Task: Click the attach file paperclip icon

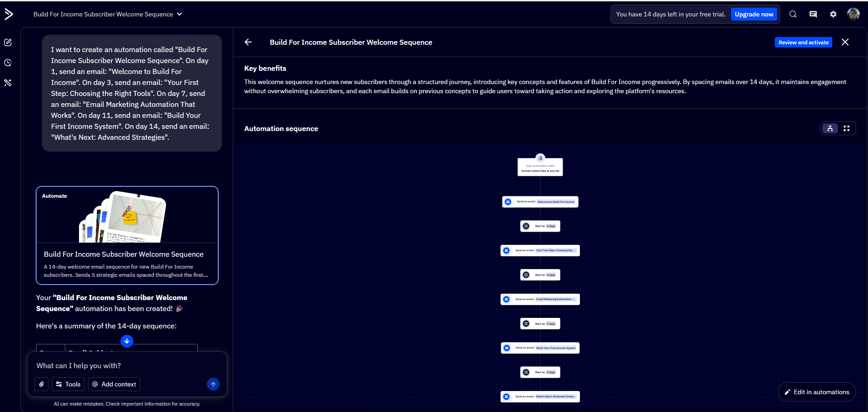Action: (x=42, y=384)
